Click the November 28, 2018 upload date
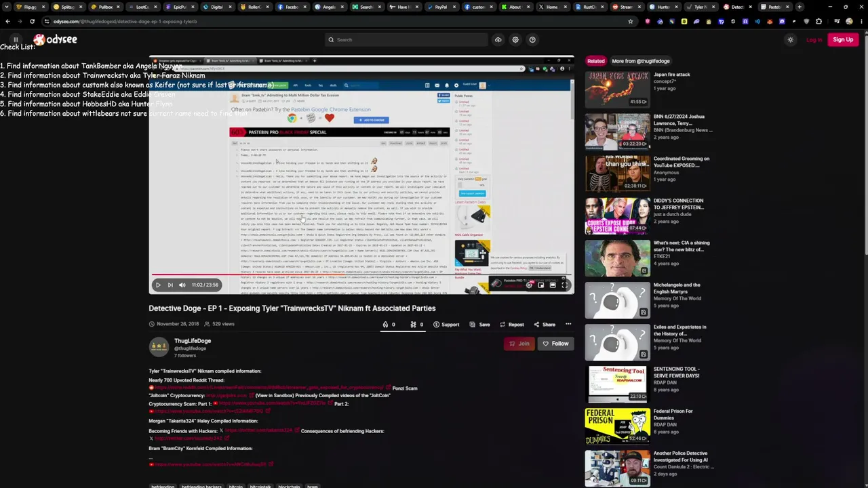The width and height of the screenshot is (868, 488). [178, 324]
